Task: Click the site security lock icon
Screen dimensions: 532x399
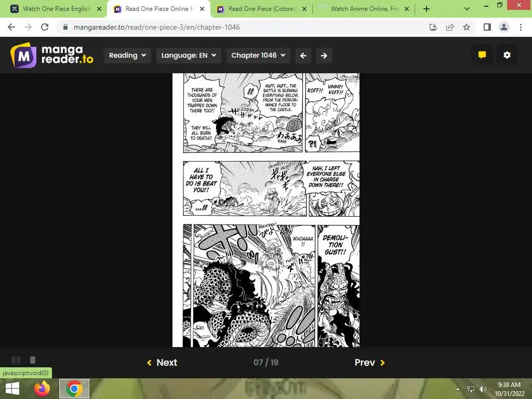Action: [x=65, y=27]
